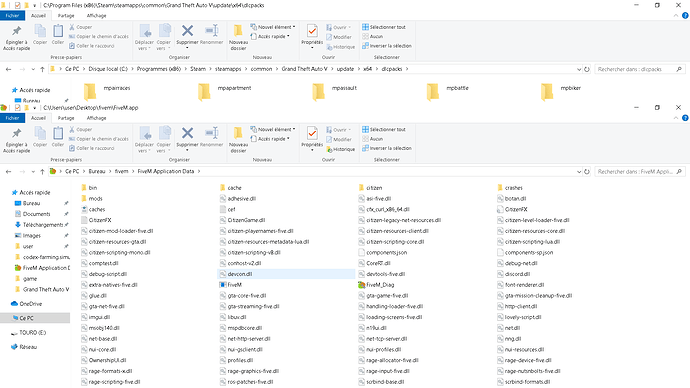Click Nouveau dossier in dlcpacks window ribbon
This screenshot has width=690, height=388.
click(238, 37)
